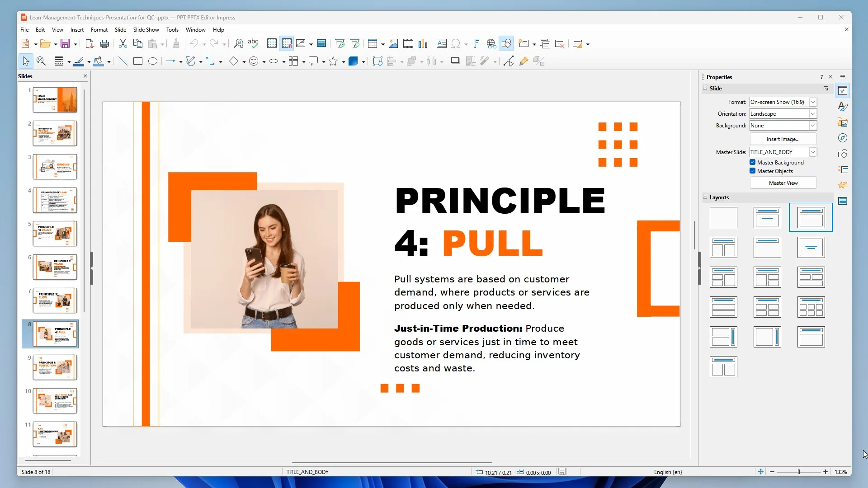This screenshot has width=868, height=488.
Task: Click Duplicate Slide icon
Action: (x=545, y=44)
